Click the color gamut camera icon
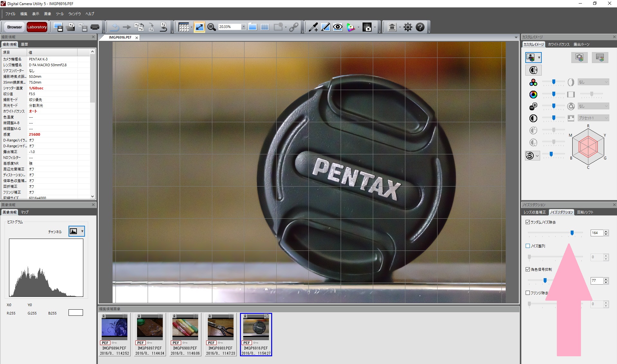The height and width of the screenshot is (364, 617). click(x=350, y=27)
